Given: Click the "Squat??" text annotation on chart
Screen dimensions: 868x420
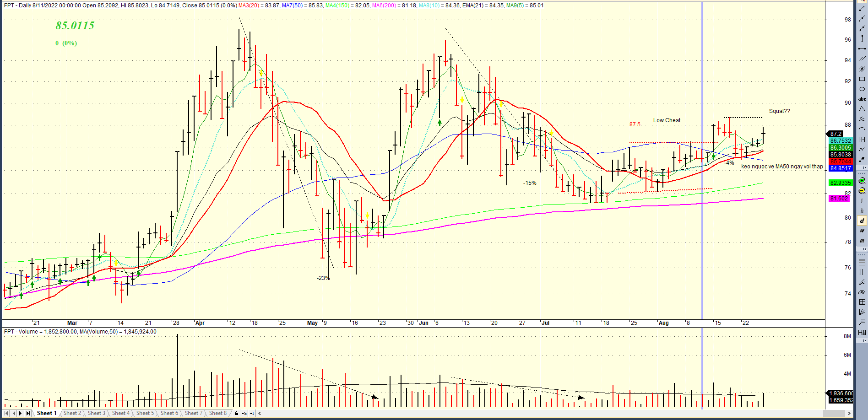Looking at the screenshot, I should 779,111.
